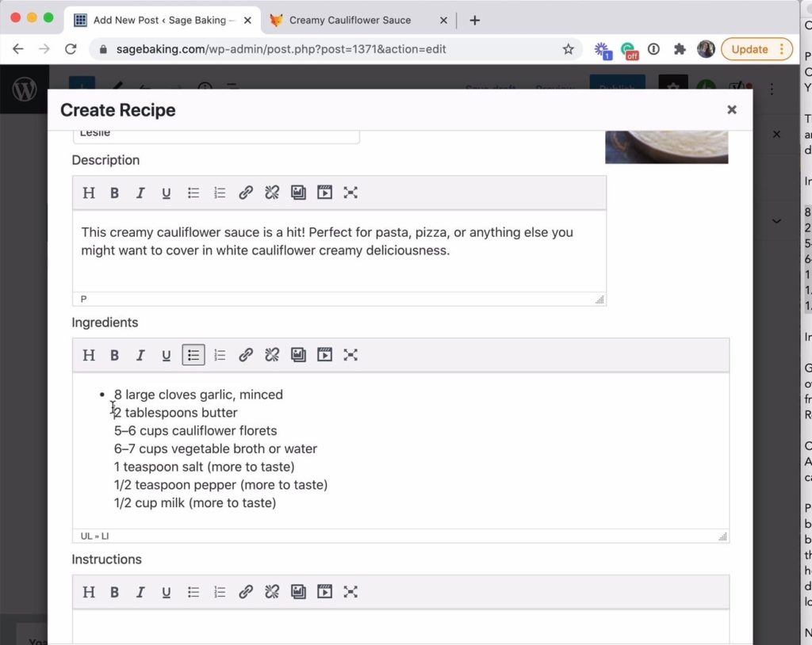Toggle Underline in Instructions toolbar
Viewport: 812px width, 645px height.
click(167, 592)
